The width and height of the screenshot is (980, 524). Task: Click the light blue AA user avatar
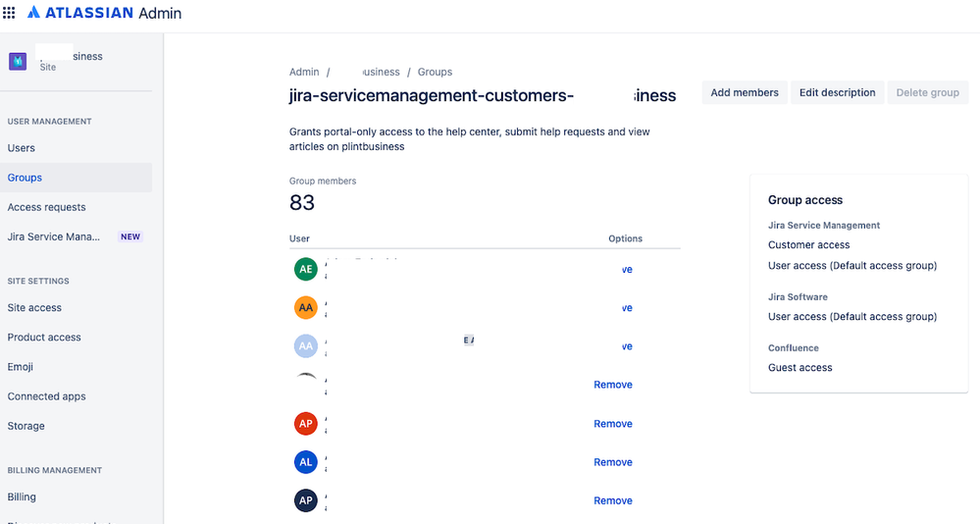[x=306, y=345]
